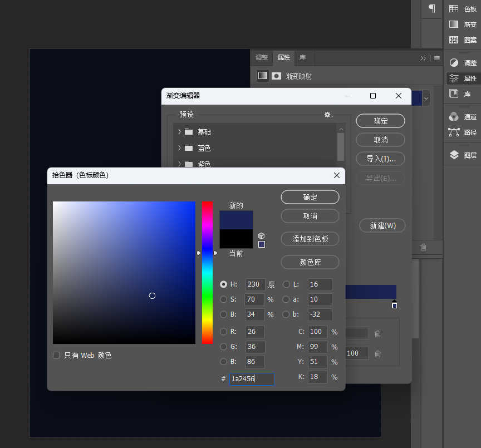This screenshot has width=481, height=448.
Task: Open the paragraph panel icon
Action: (432, 8)
